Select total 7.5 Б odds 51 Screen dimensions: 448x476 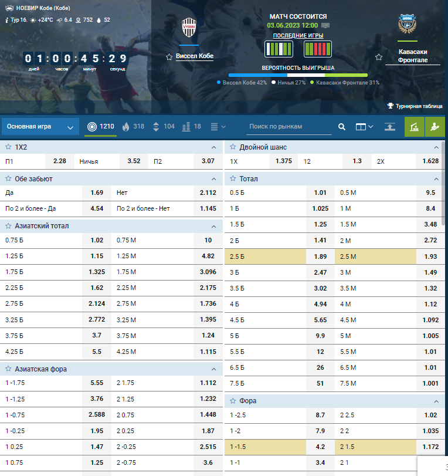(320, 383)
